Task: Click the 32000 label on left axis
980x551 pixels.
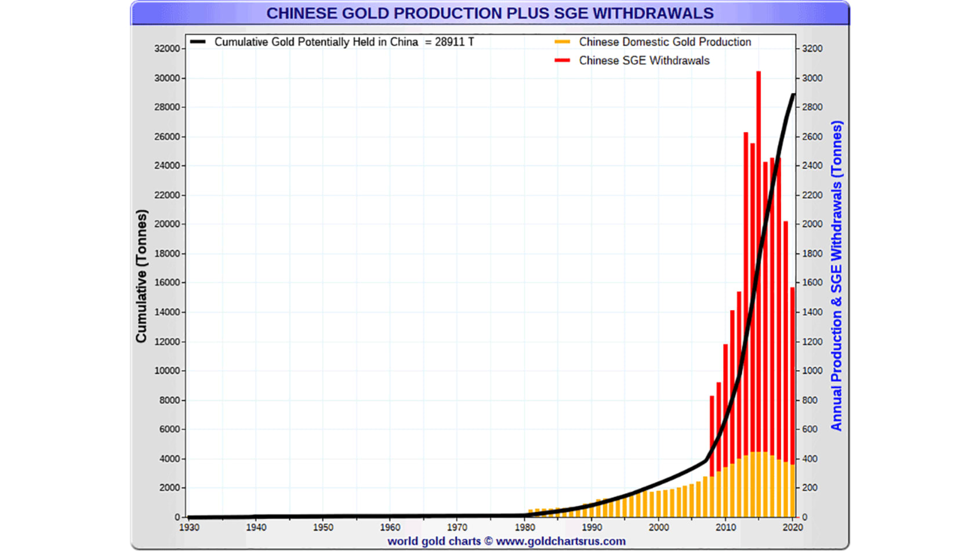Action: [166, 49]
